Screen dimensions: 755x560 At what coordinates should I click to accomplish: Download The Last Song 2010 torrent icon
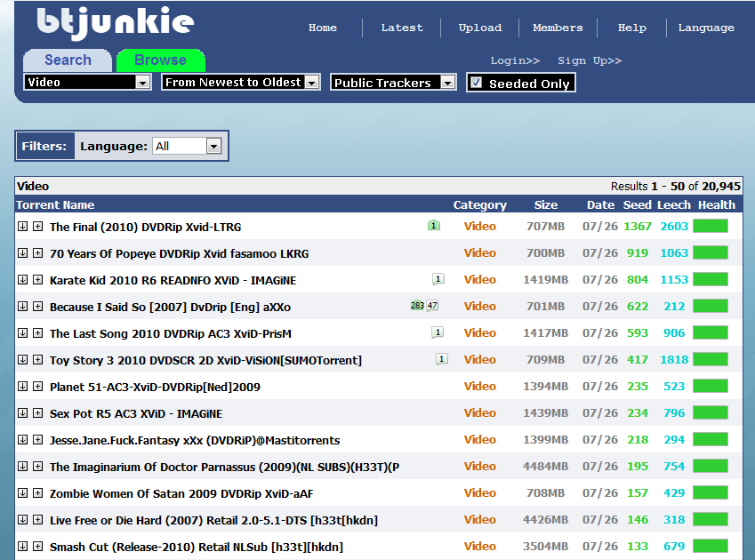[22, 333]
